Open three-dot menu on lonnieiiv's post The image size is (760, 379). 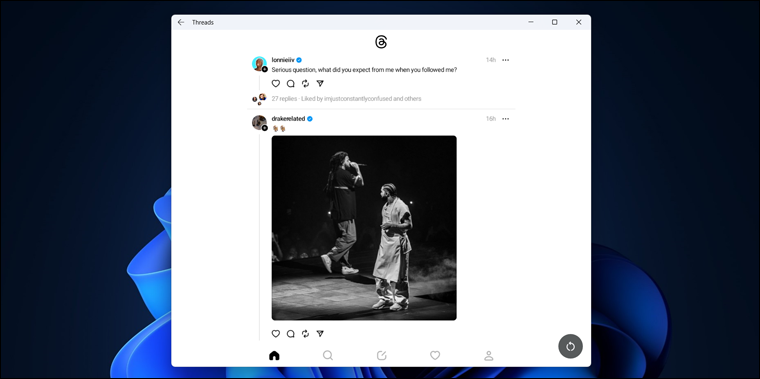click(506, 60)
